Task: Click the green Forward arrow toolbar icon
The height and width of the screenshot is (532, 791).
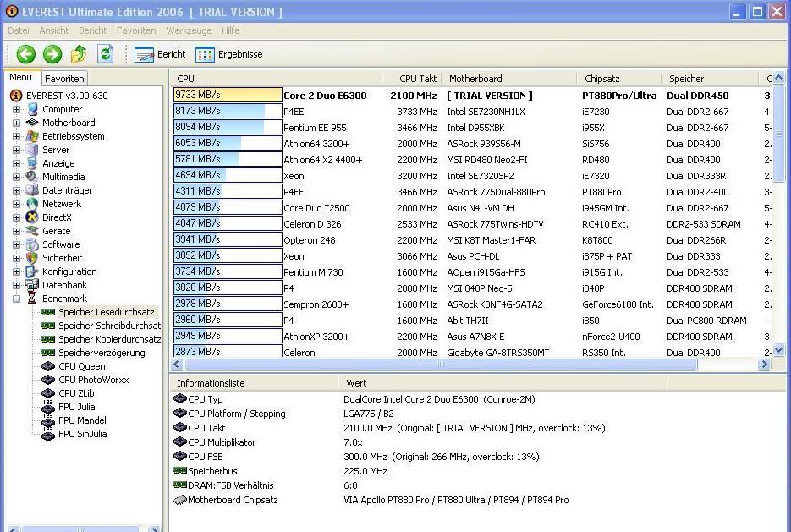Action: (x=52, y=54)
